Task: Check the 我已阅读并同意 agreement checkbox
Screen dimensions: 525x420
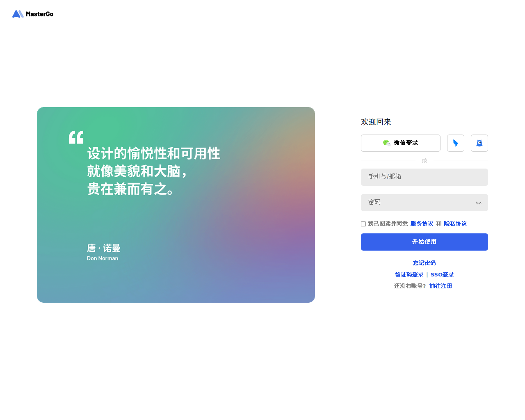Action: tap(363, 224)
